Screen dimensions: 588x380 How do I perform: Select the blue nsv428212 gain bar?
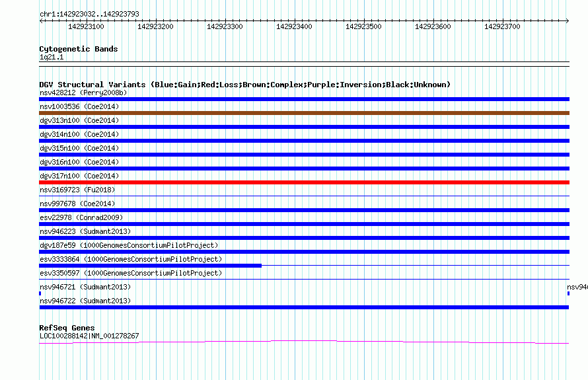point(304,99)
